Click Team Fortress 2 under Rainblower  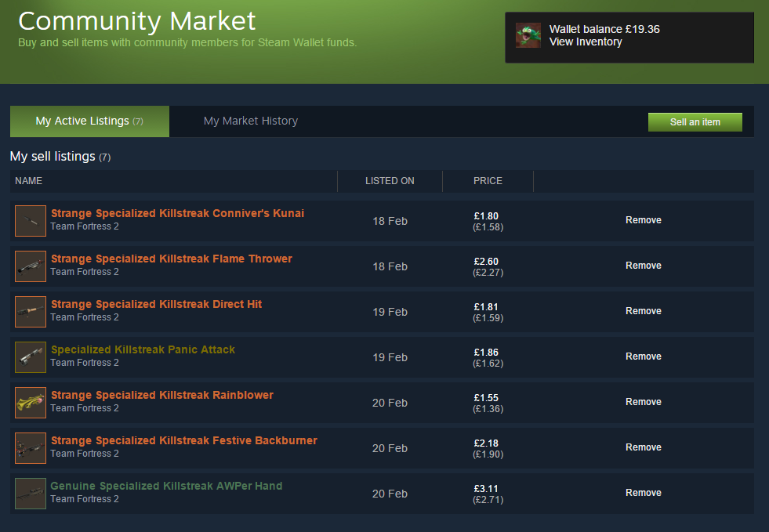(x=85, y=408)
